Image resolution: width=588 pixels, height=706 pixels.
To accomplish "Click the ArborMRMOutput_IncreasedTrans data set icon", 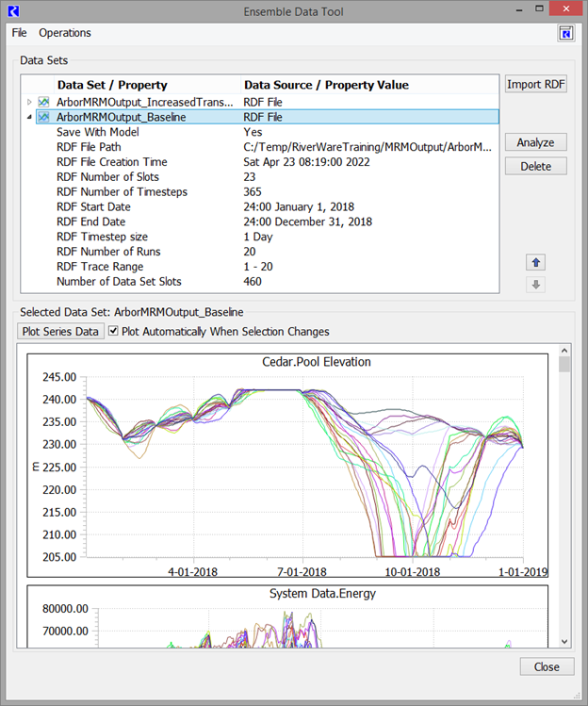I will click(44, 102).
